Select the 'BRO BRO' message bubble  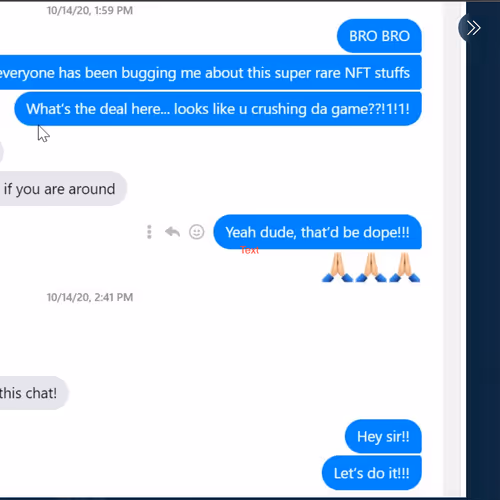click(x=379, y=36)
